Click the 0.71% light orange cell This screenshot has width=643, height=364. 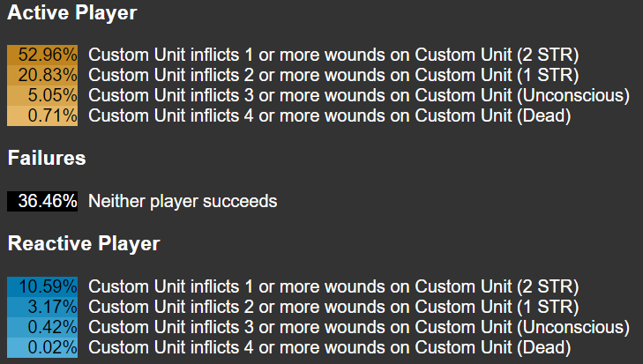tap(42, 115)
